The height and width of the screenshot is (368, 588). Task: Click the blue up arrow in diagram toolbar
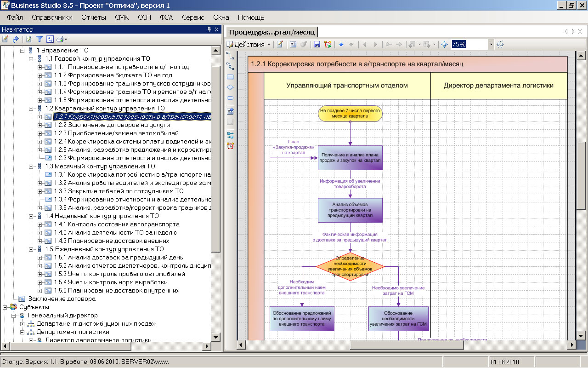tap(341, 45)
